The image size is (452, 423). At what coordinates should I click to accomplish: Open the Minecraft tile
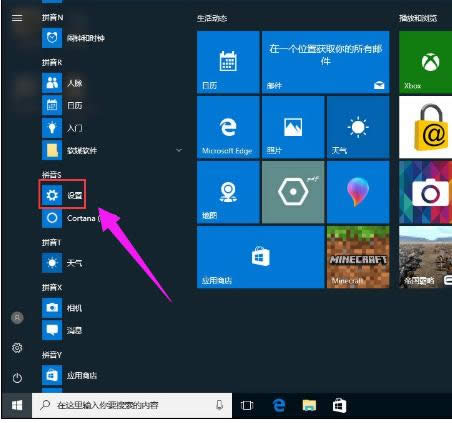[x=358, y=257]
